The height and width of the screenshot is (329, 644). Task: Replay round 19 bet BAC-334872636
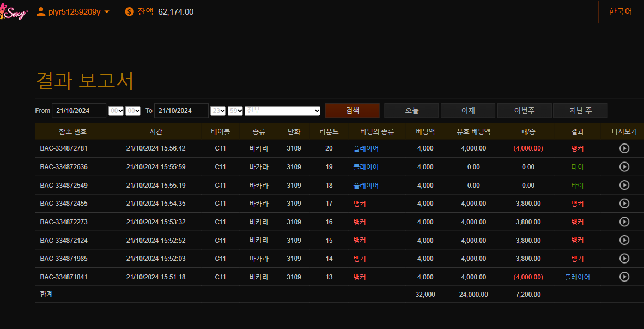(624, 167)
